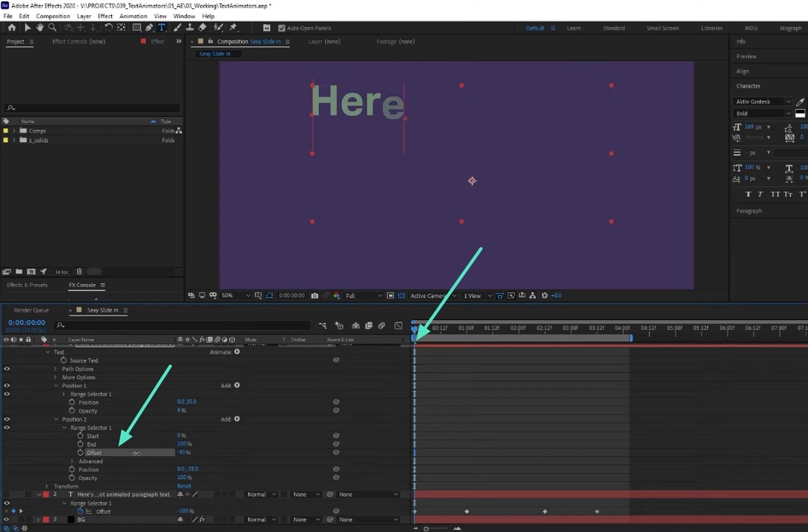
Task: Toggle transparency grid in viewer
Action: (402, 296)
